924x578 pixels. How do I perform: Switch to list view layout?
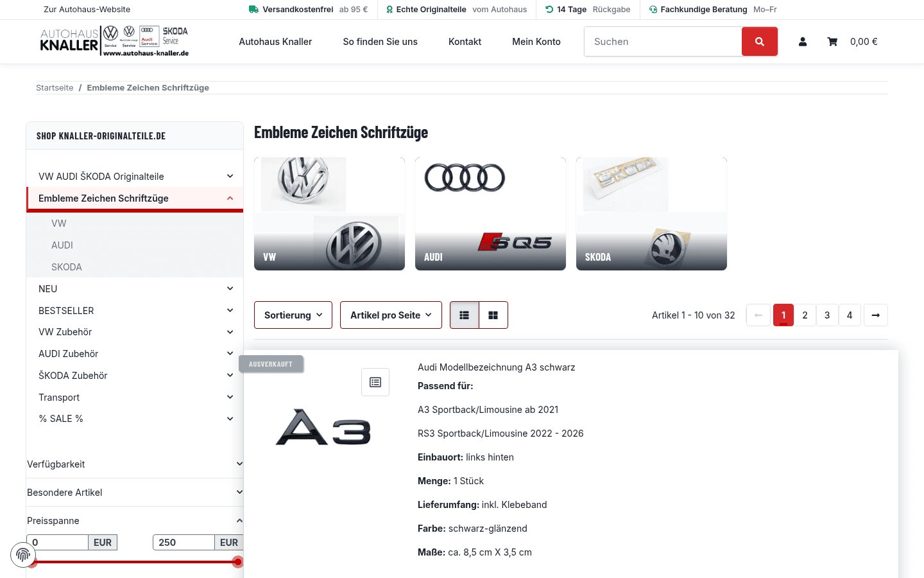[465, 315]
